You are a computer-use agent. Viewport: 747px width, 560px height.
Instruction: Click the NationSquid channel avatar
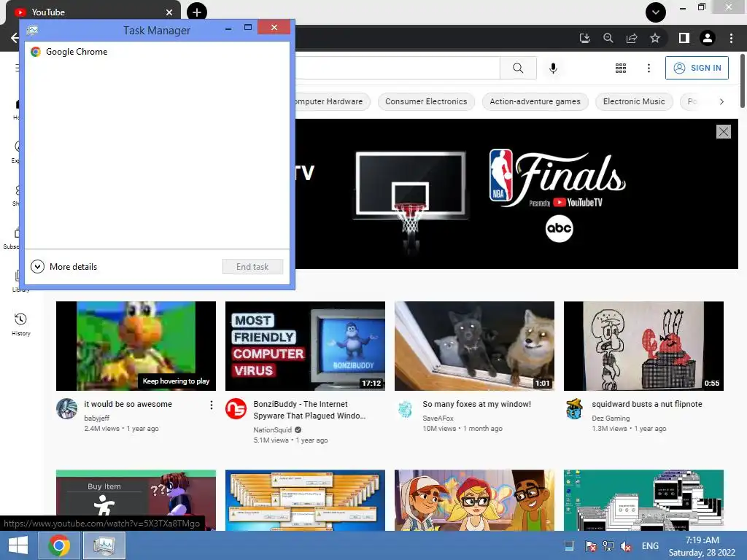pos(236,408)
